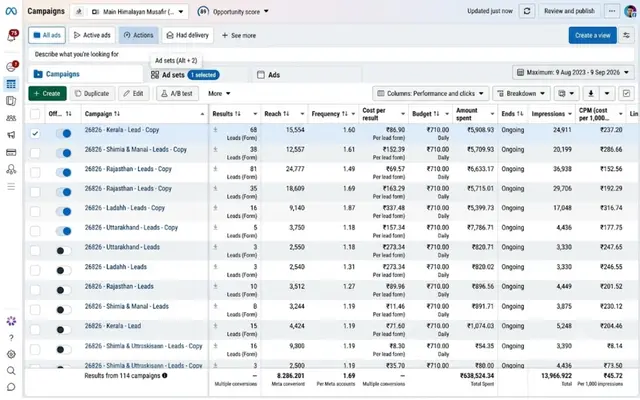The width and height of the screenshot is (640, 400).
Task: Click the Duplicate button
Action: [92, 93]
